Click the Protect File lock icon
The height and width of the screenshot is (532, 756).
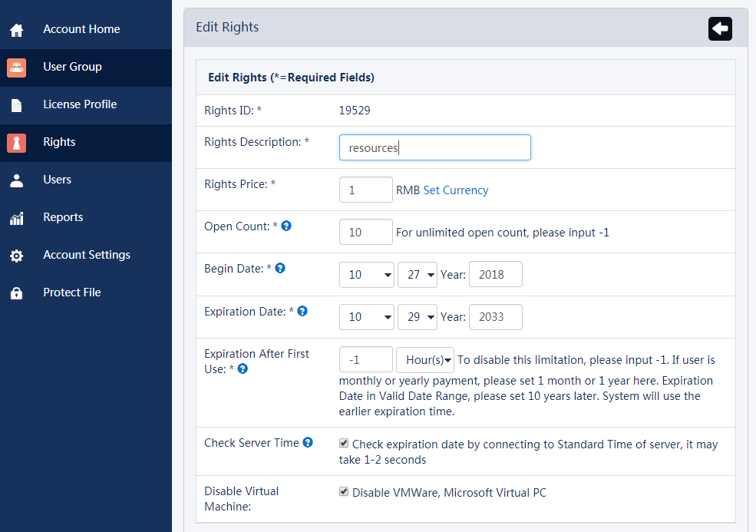coord(17,293)
